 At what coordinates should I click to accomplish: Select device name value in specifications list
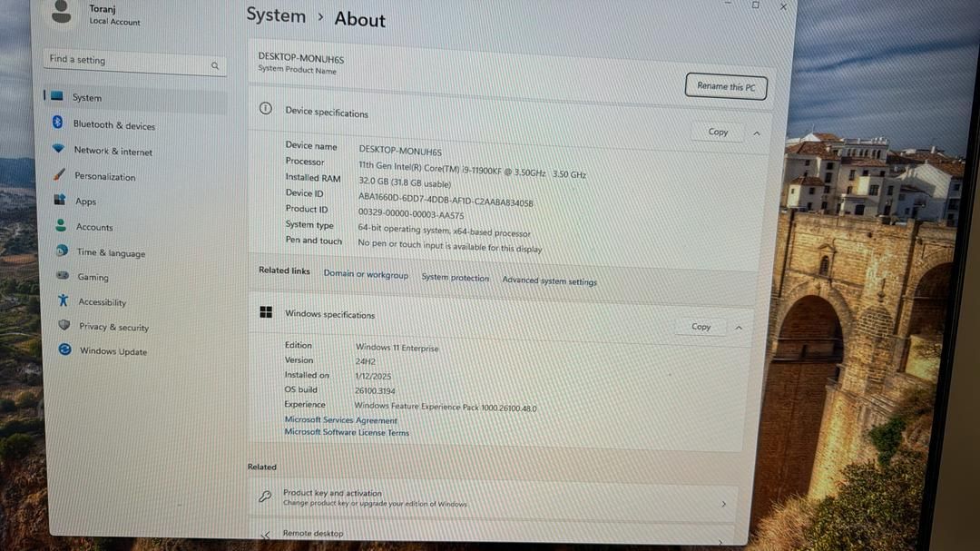click(400, 151)
